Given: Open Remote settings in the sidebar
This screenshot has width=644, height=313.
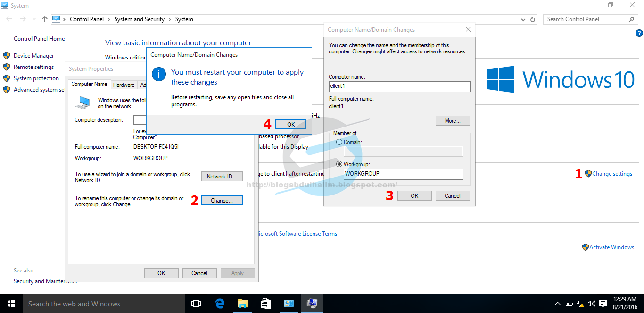Looking at the screenshot, I should [x=34, y=67].
